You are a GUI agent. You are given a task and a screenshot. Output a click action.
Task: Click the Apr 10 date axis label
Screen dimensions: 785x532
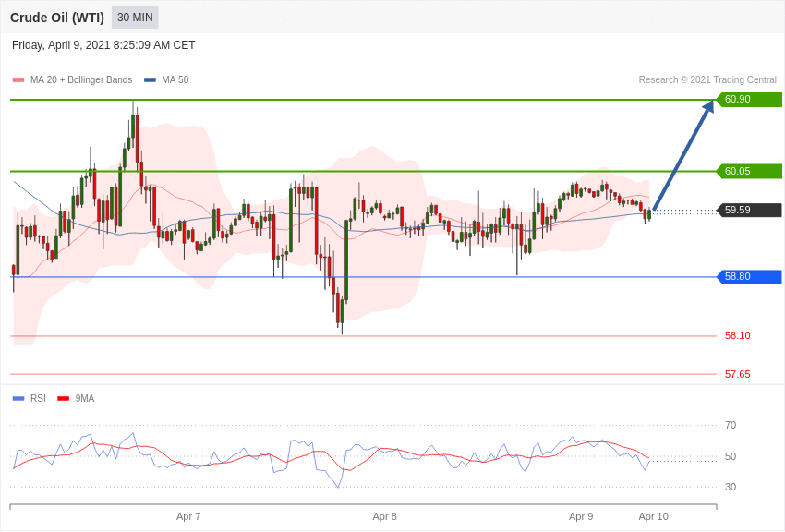tap(653, 516)
